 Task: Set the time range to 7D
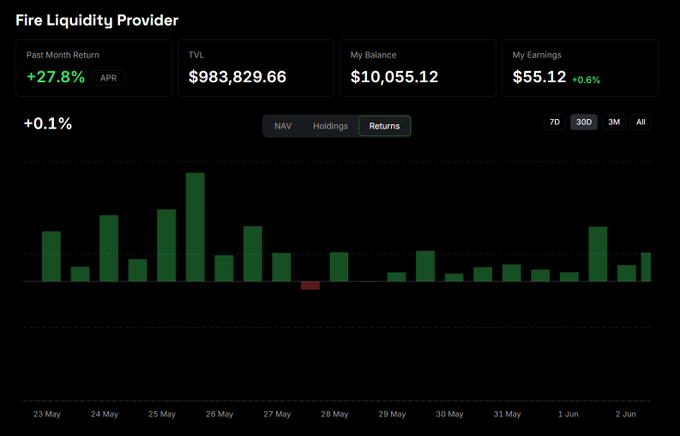tap(555, 122)
